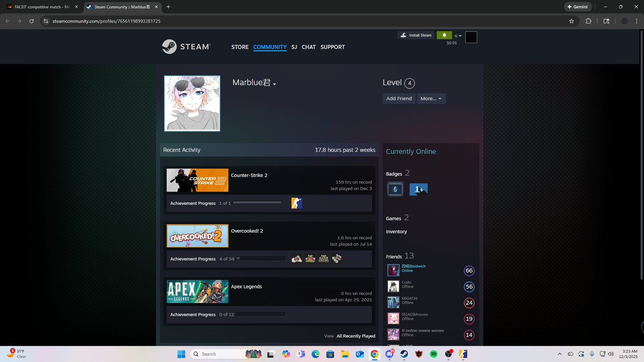Click the taskbar Search box
Viewport: 644px width, 362px height.
point(226,354)
